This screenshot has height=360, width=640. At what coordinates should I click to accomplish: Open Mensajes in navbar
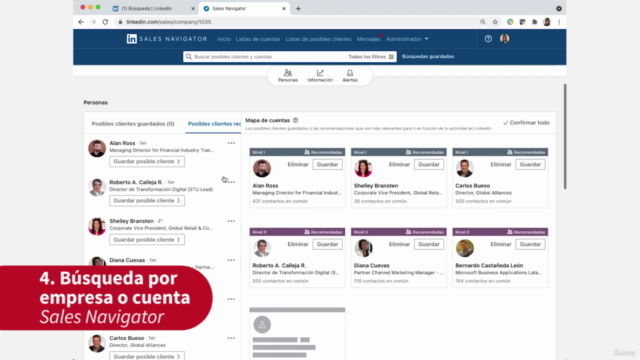pyautogui.click(x=369, y=39)
